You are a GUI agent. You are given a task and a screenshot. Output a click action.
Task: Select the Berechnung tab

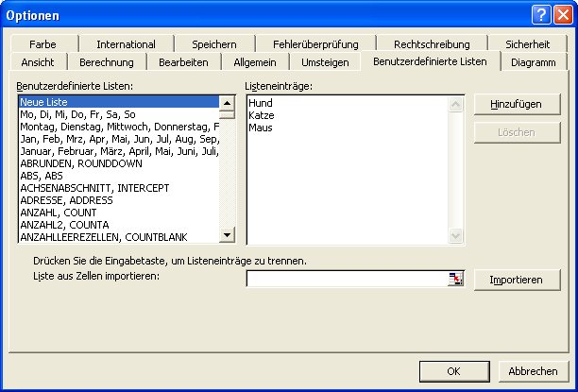(107, 62)
